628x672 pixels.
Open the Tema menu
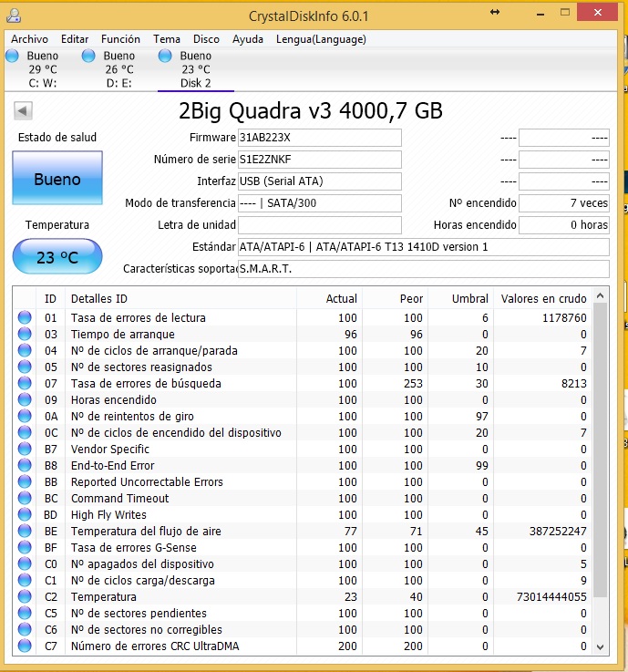[167, 39]
